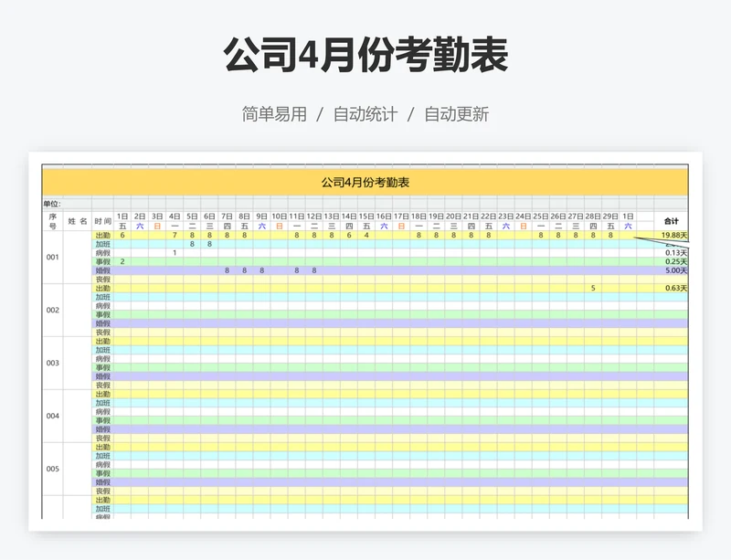The image size is (731, 560).
Task: Click the subtitle text 简单易用
Action: click(x=274, y=114)
